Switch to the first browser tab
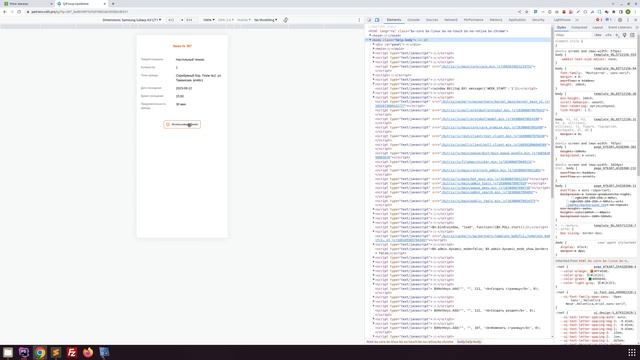This screenshot has height=360, width=640. (27, 4)
